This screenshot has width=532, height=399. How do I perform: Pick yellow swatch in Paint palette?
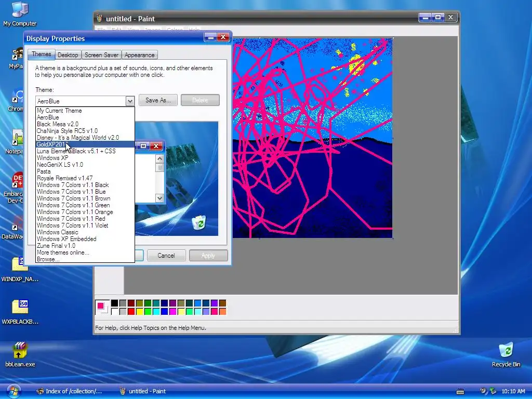tap(139, 312)
